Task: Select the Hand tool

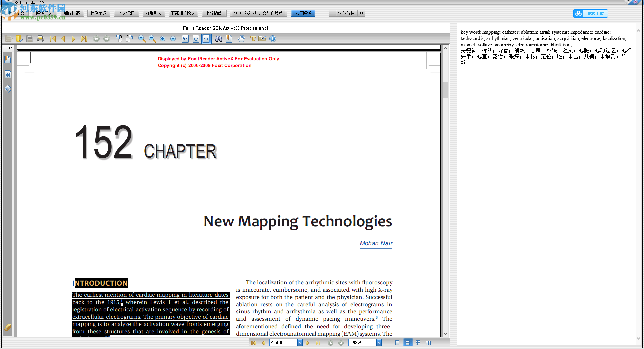Action: click(241, 39)
